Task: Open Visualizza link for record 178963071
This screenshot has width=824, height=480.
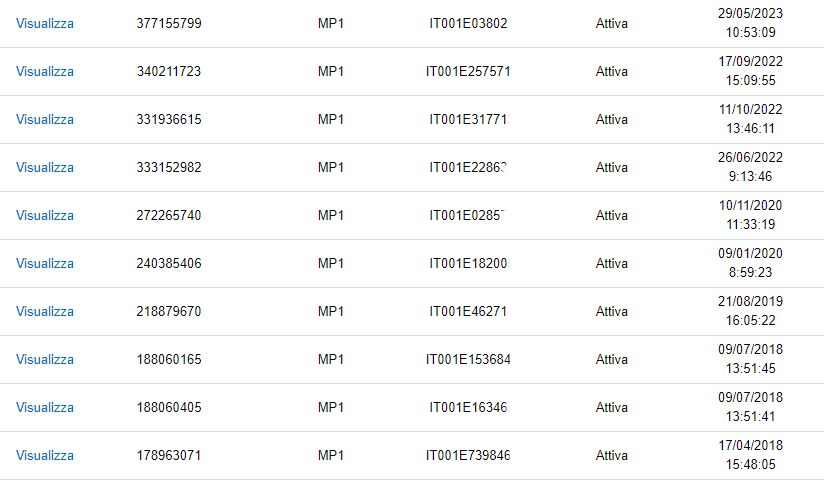Action: 45,455
